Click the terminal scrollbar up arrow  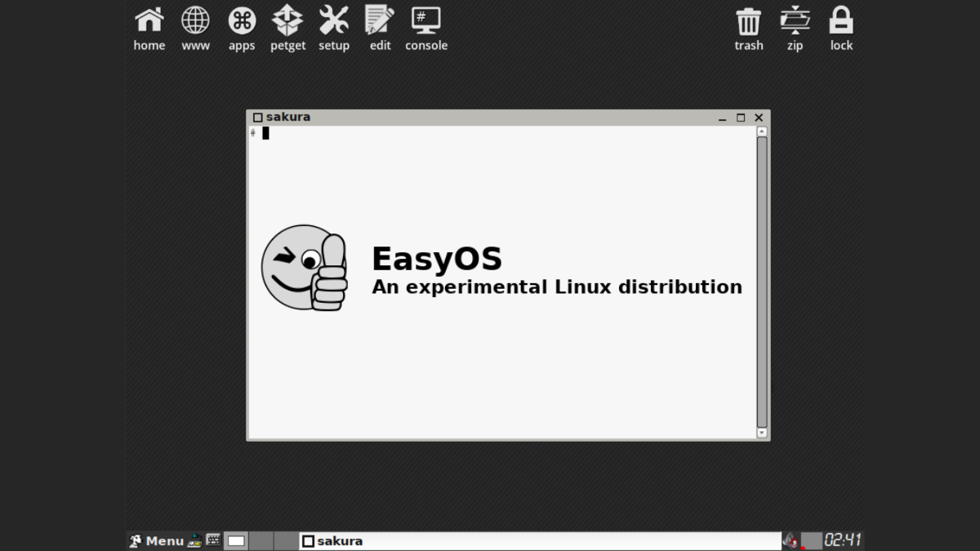coord(762,131)
